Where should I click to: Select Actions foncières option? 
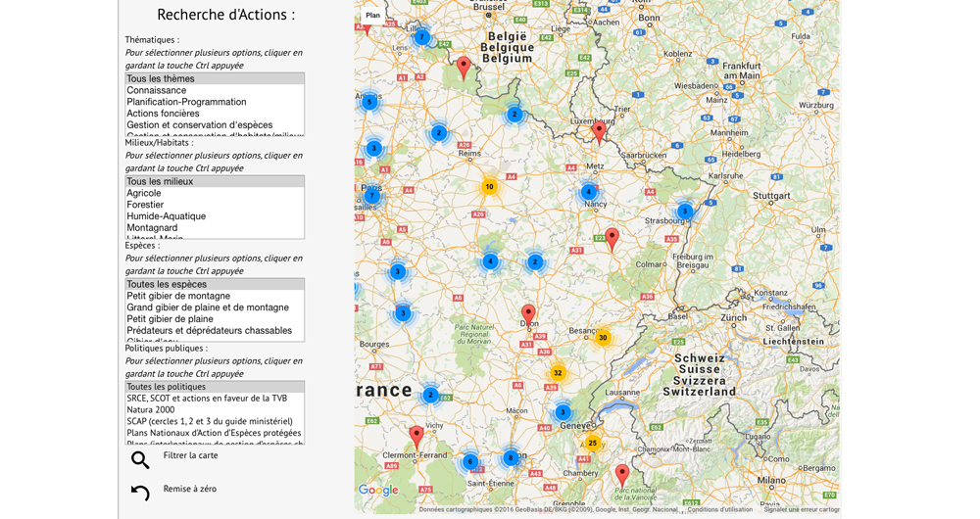coord(215,113)
